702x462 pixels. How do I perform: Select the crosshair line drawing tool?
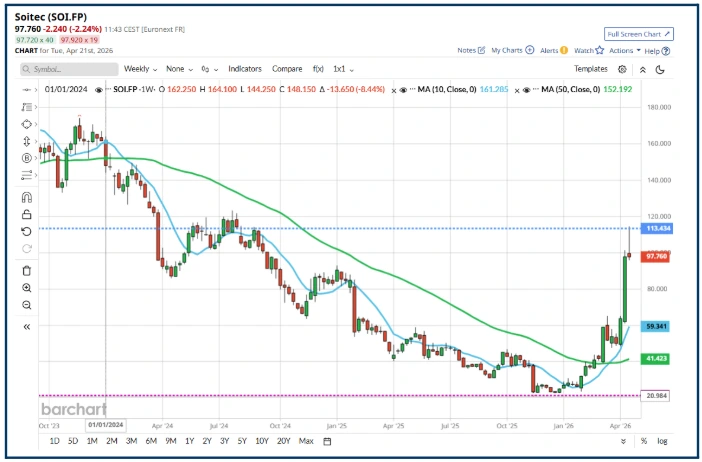27,90
